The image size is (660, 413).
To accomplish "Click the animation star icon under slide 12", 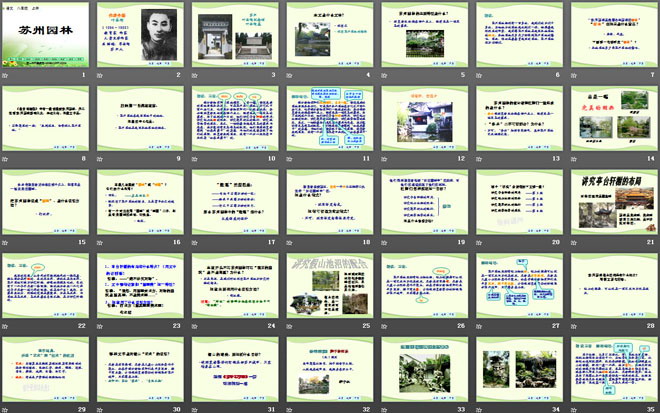I will coord(384,159).
